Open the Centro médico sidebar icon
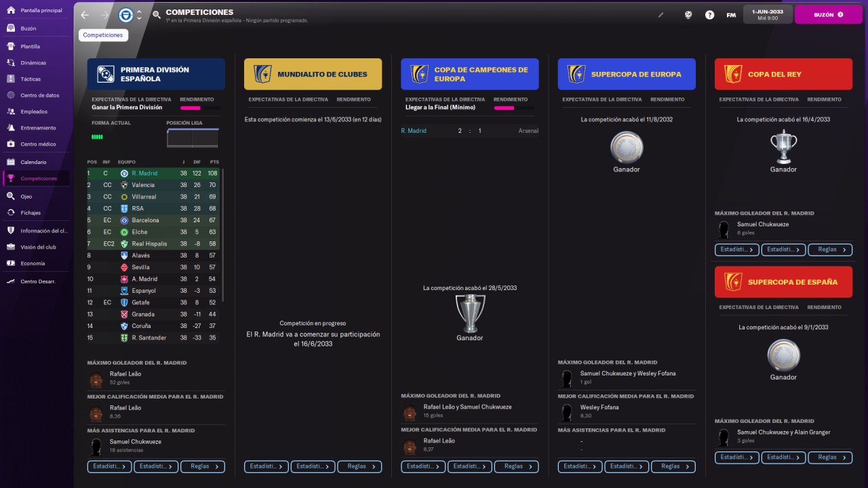This screenshot has height=488, width=868. tap(11, 144)
